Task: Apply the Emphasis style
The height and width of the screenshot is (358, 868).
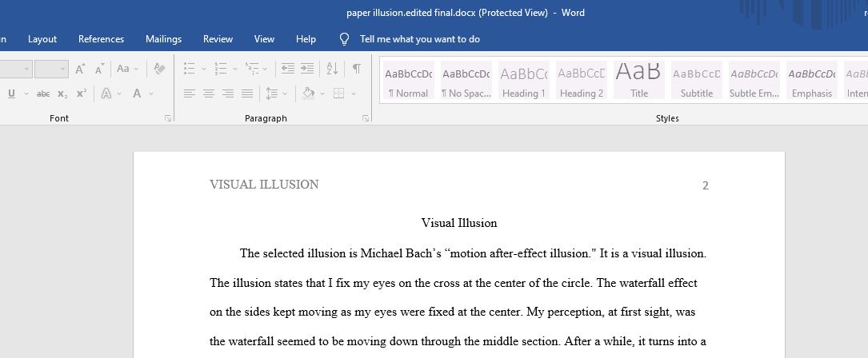Action: click(x=811, y=80)
